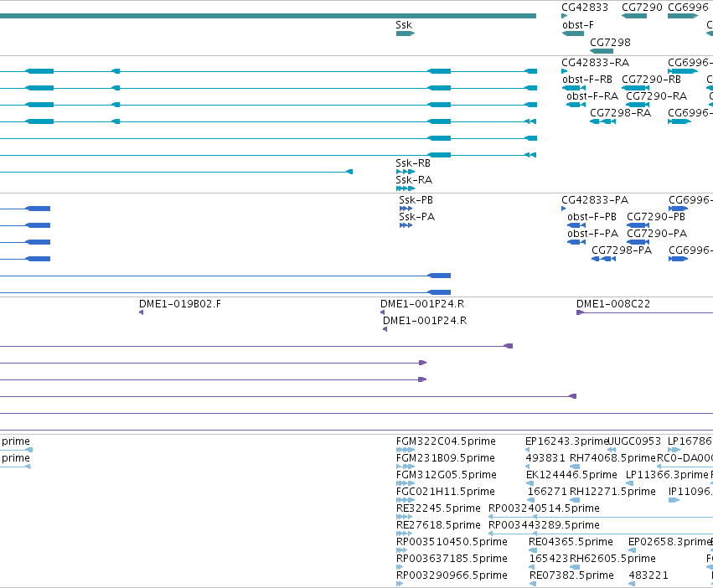Click the DME1-019B02.F feature label
Screen dimensions: 713x588
tap(180, 304)
